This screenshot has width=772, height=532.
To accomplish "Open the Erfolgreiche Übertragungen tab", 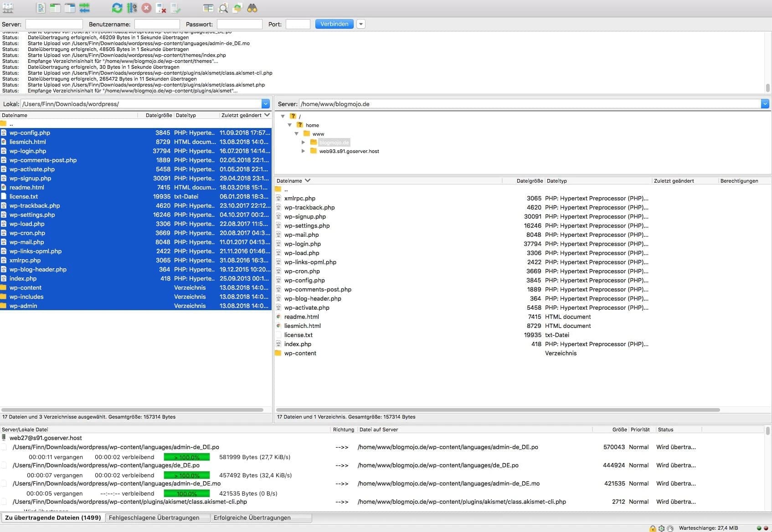I will pos(261,517).
